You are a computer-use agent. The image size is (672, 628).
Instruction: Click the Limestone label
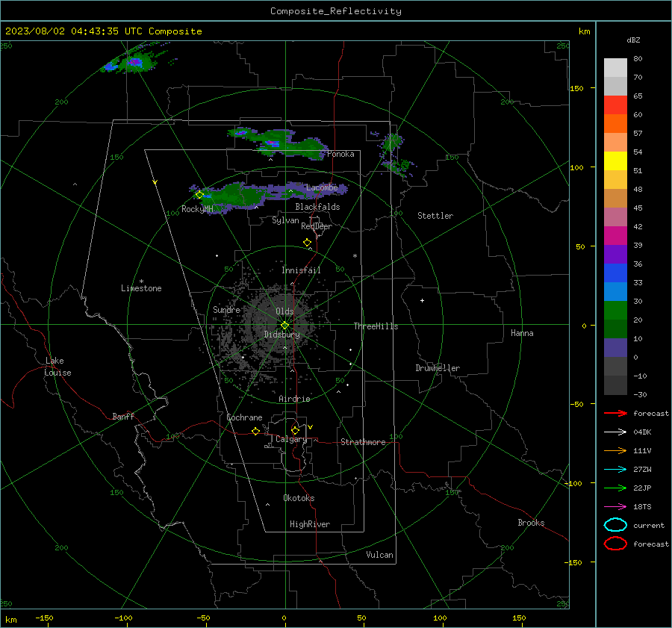(x=141, y=288)
